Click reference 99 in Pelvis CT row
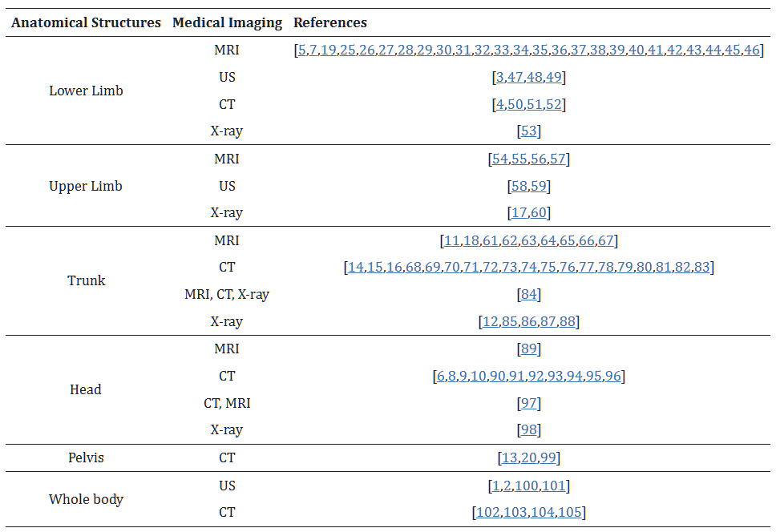 point(548,458)
